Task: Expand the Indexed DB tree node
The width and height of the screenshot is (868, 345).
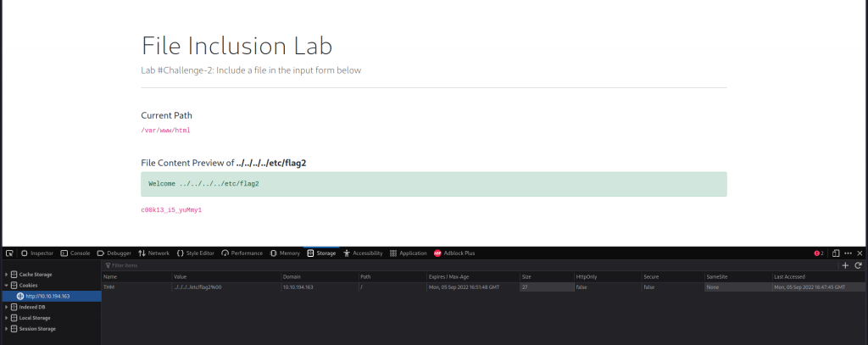Action: [6, 307]
